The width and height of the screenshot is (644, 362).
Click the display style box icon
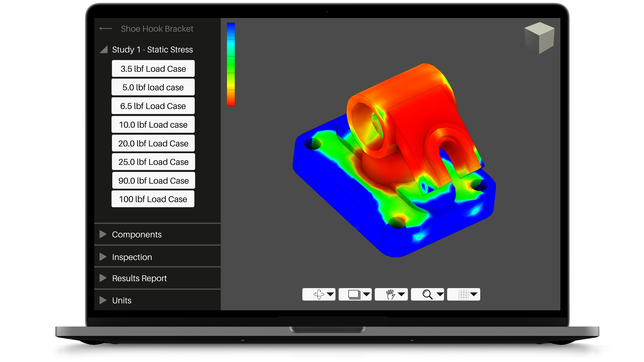tap(354, 294)
